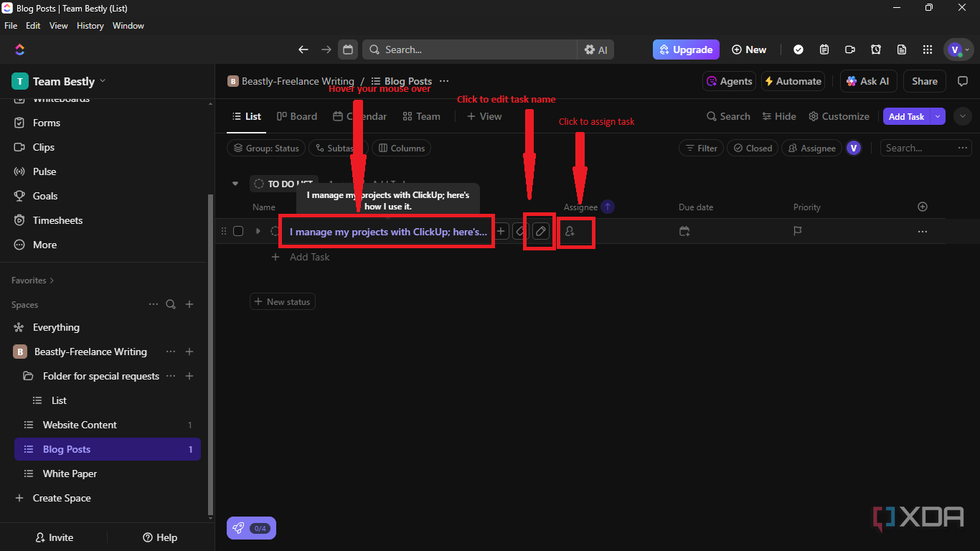Click the AI button in search bar

pos(595,50)
